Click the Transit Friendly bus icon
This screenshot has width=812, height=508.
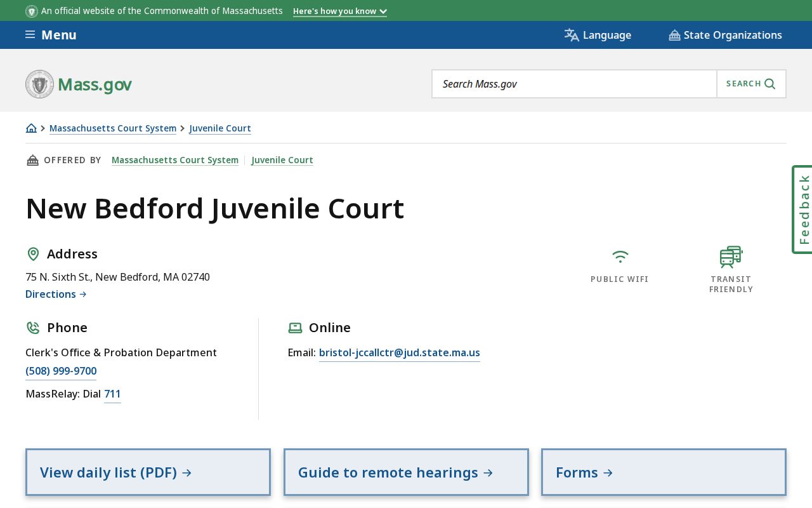pyautogui.click(x=731, y=257)
